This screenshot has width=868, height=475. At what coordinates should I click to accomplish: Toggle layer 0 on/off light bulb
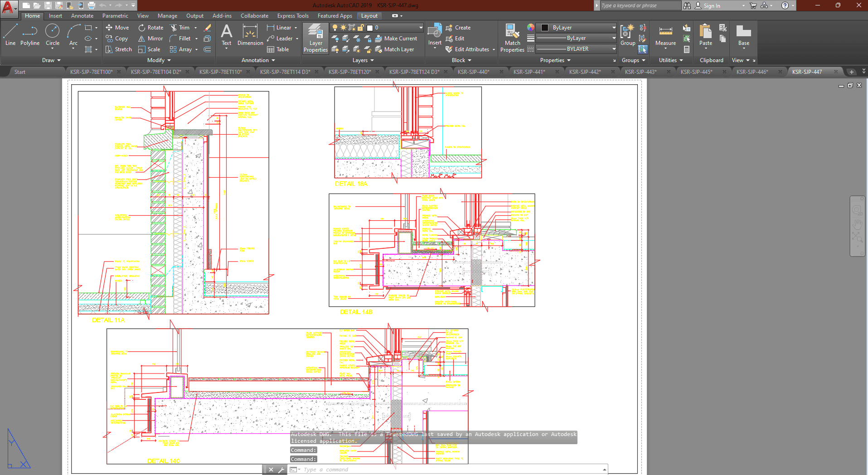pyautogui.click(x=335, y=28)
